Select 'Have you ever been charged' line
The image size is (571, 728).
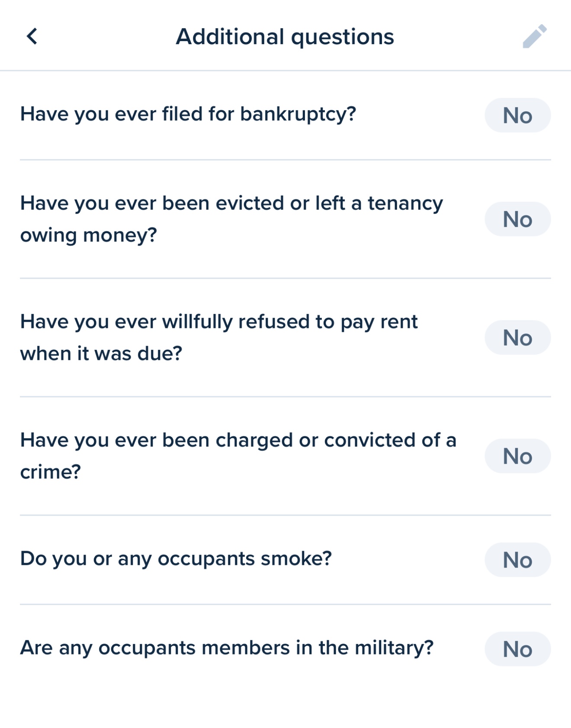pyautogui.click(x=238, y=440)
